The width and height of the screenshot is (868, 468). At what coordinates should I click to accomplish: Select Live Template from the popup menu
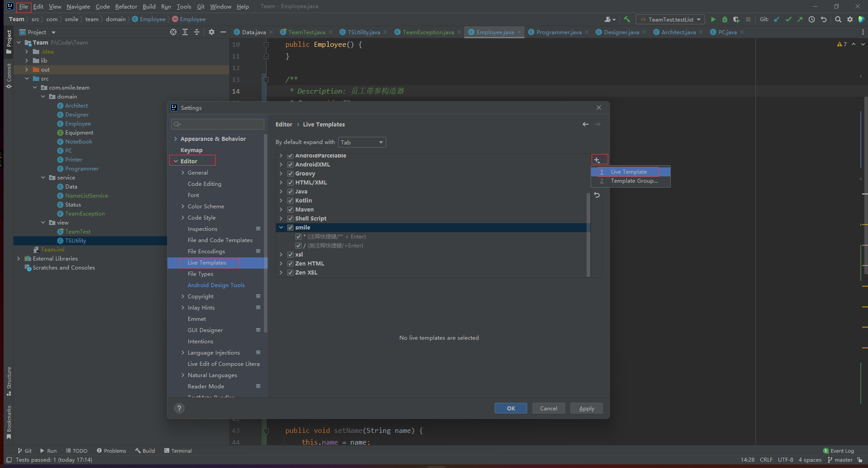631,171
